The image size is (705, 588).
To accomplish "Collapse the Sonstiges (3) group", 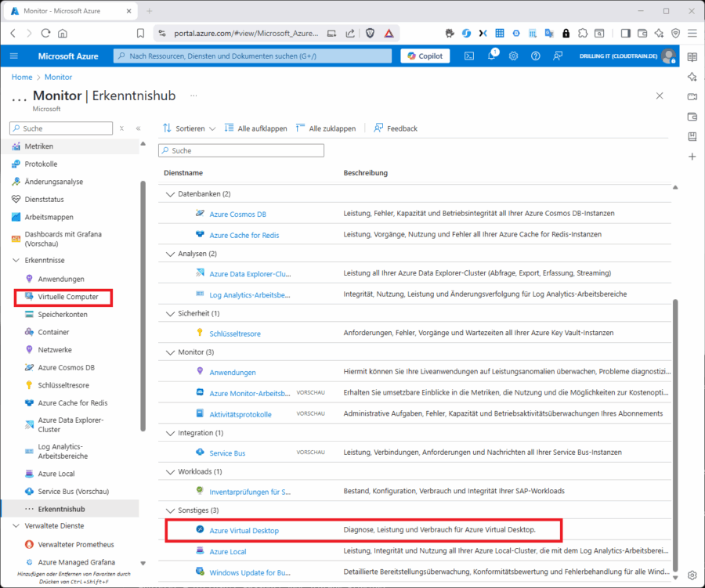I will (x=170, y=510).
